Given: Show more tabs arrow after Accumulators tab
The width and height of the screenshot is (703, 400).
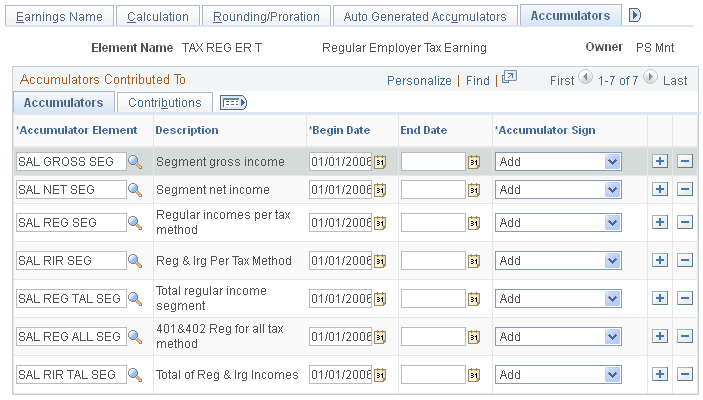Looking at the screenshot, I should click(x=635, y=15).
